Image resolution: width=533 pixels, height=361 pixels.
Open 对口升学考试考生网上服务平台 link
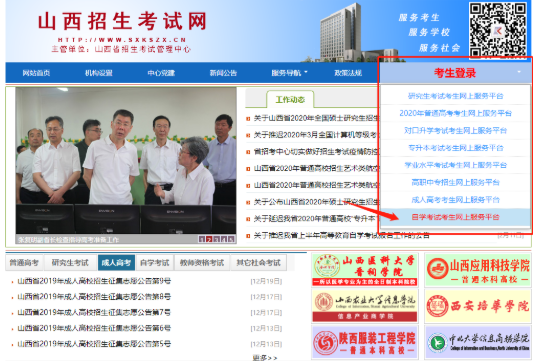coord(455,131)
